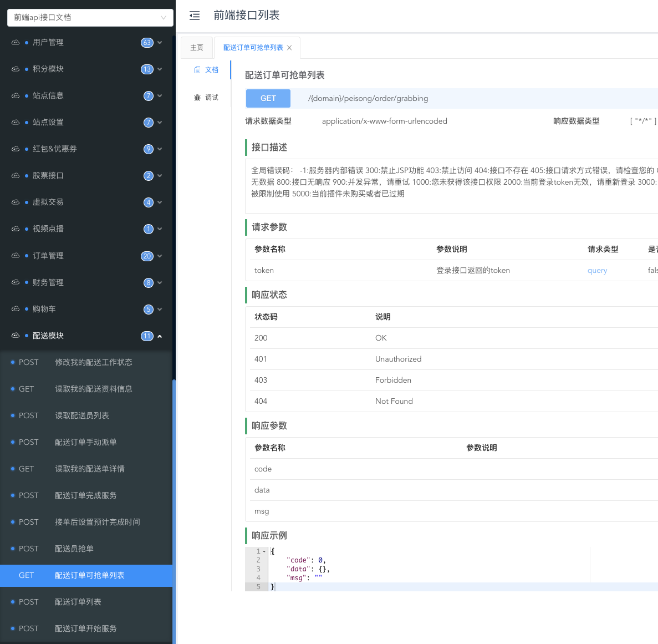Open GET 读取我的配送单详情 API
This screenshot has width=658, height=644.
click(86, 469)
